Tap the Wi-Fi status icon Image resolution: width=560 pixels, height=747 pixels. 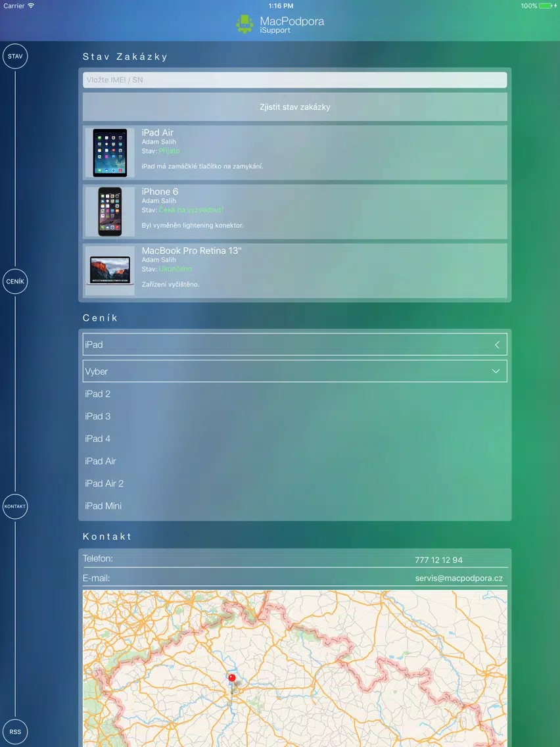click(31, 6)
